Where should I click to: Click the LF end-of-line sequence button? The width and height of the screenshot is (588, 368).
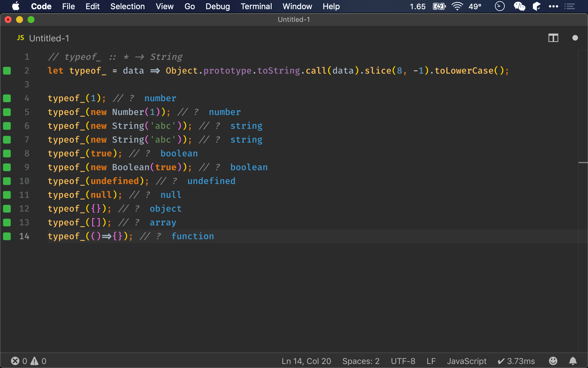[431, 361]
